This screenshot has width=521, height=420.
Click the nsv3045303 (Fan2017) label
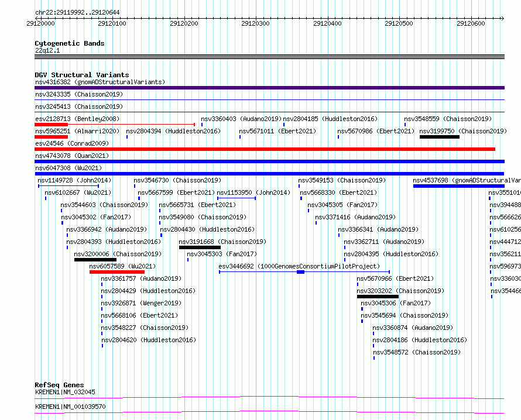(x=222, y=254)
